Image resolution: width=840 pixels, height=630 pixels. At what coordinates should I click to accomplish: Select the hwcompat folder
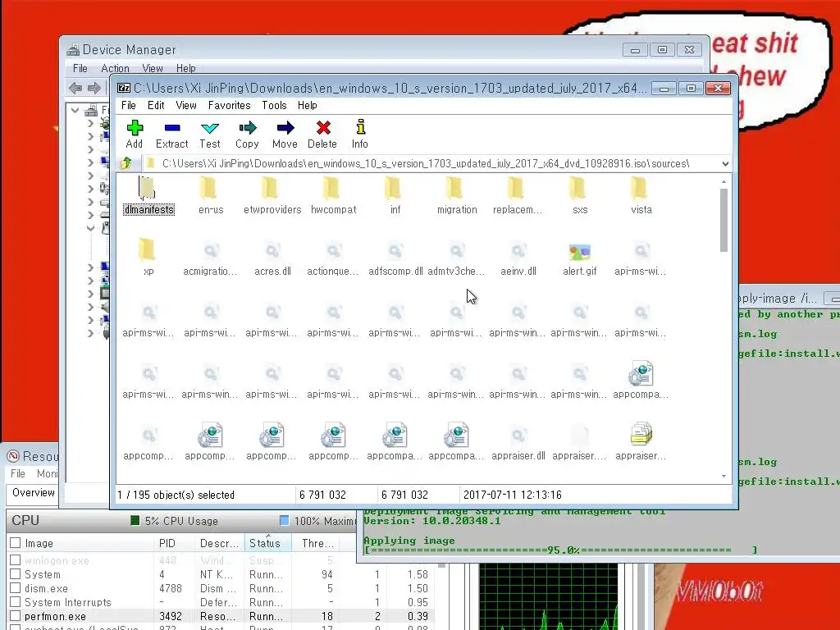(333, 196)
